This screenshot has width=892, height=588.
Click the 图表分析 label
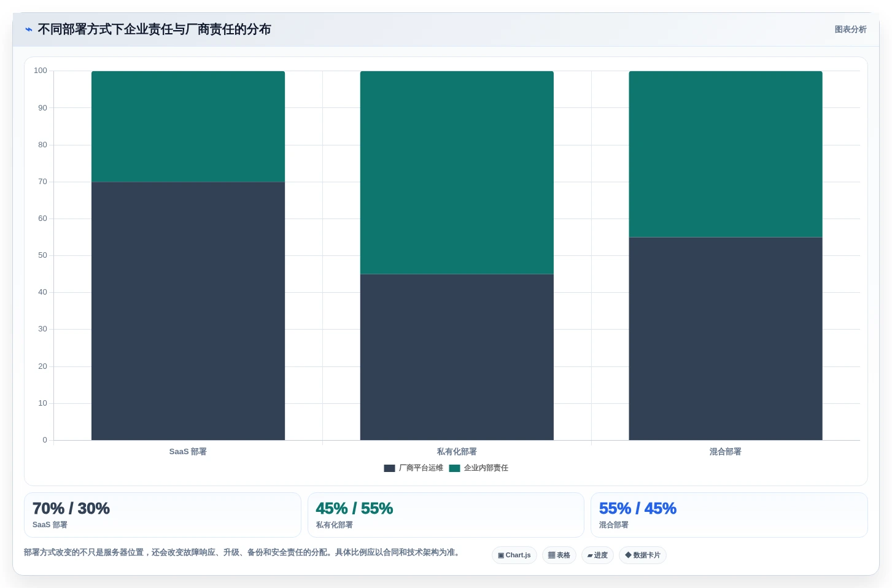[x=850, y=29]
